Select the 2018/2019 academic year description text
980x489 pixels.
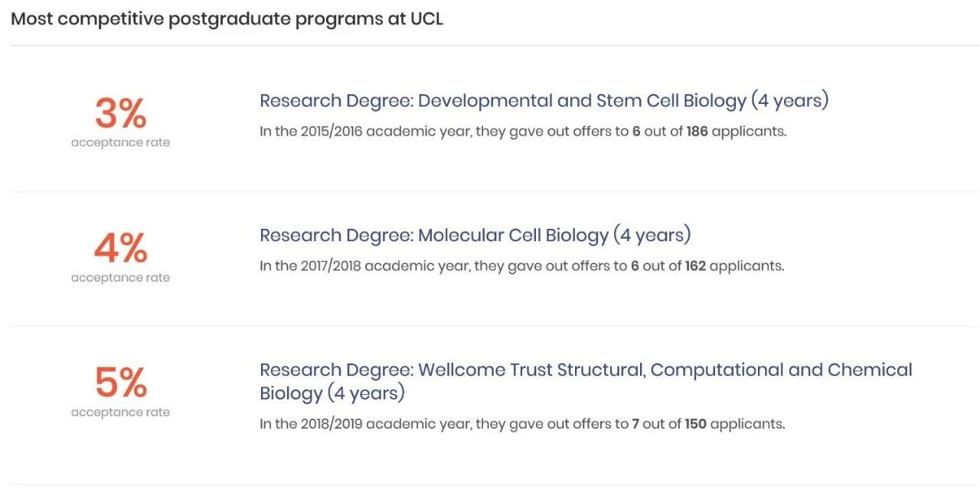tap(522, 423)
